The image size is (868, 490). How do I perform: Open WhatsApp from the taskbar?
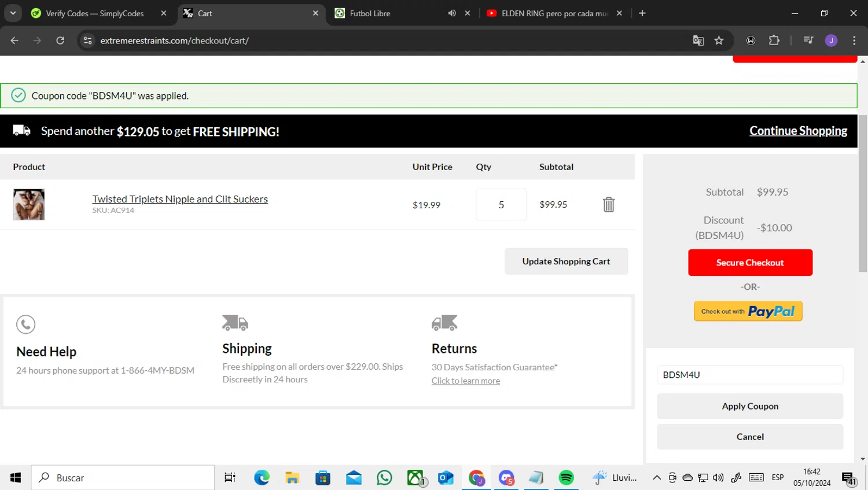384,477
